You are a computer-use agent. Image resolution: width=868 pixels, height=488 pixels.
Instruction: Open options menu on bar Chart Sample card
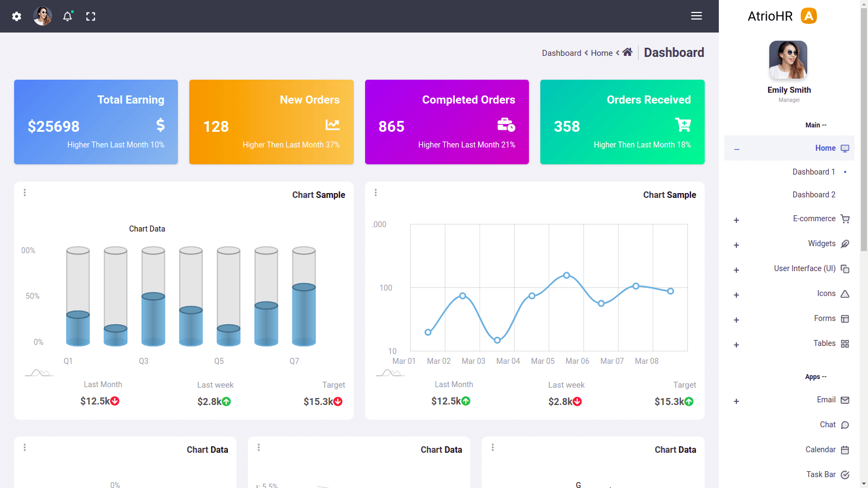25,192
